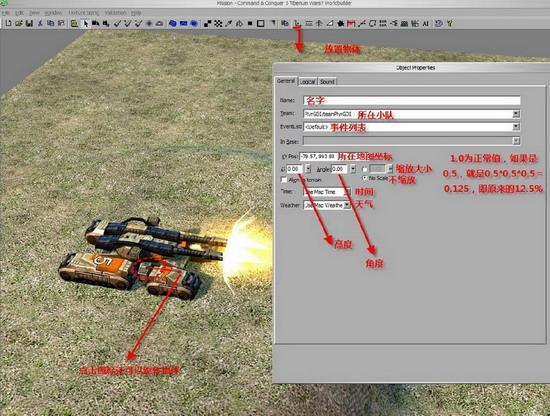550x416 pixels.
Task: Click the third checkmark toolbar icon
Action: coord(139,24)
